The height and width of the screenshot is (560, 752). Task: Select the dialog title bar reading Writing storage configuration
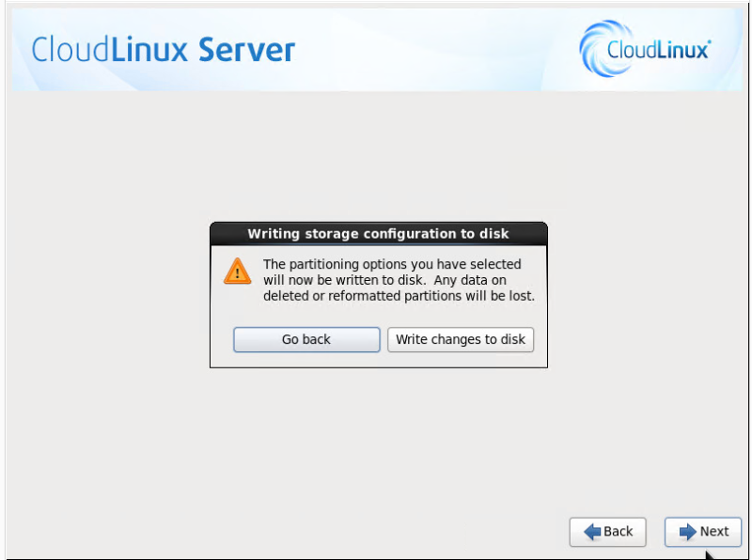point(377,234)
